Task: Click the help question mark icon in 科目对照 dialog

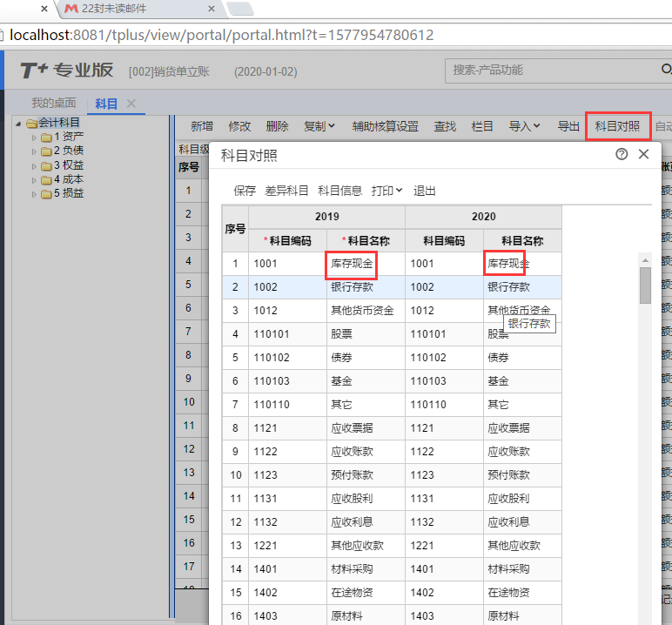Action: coord(622,154)
